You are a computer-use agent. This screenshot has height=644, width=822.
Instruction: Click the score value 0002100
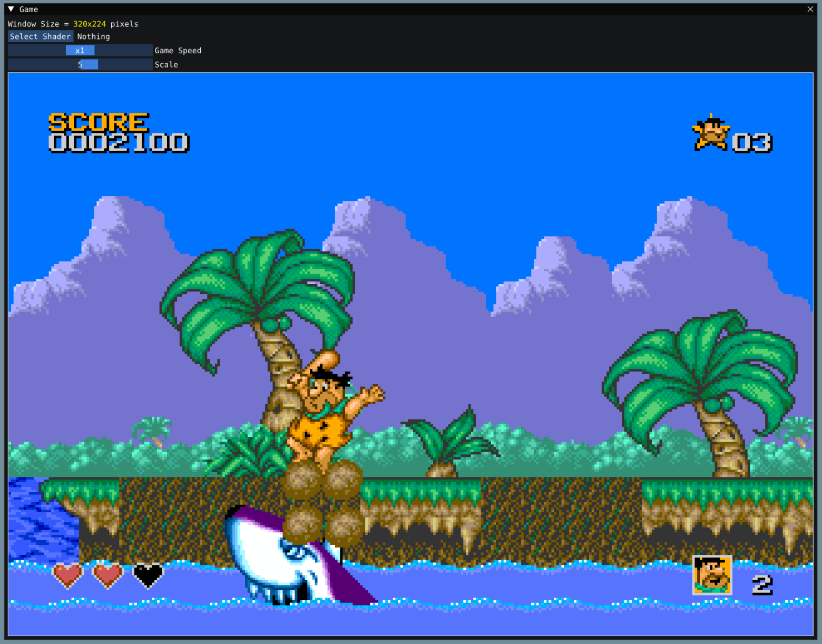pos(118,142)
